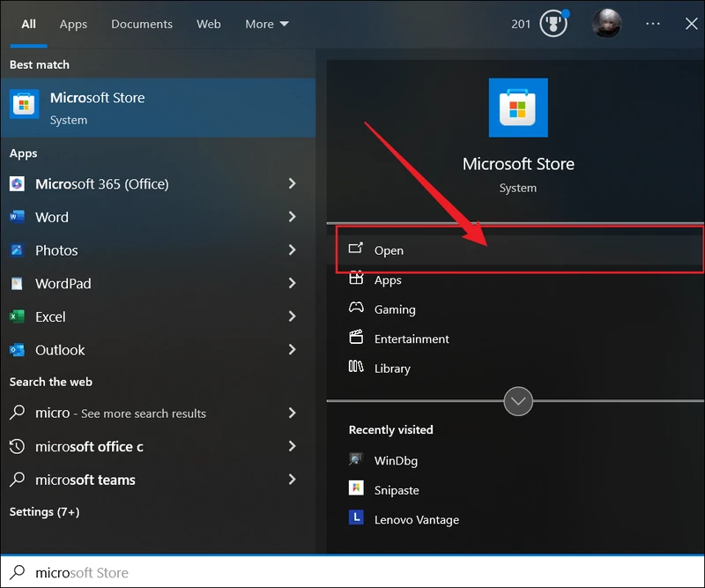705x588 pixels.
Task: Switch to the Apps tab
Action: [73, 24]
